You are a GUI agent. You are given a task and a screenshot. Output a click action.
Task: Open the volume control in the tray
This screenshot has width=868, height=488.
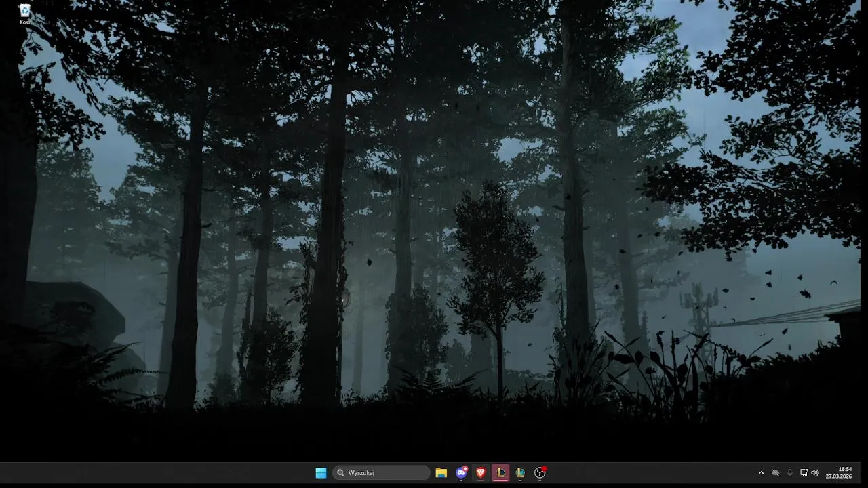point(815,473)
